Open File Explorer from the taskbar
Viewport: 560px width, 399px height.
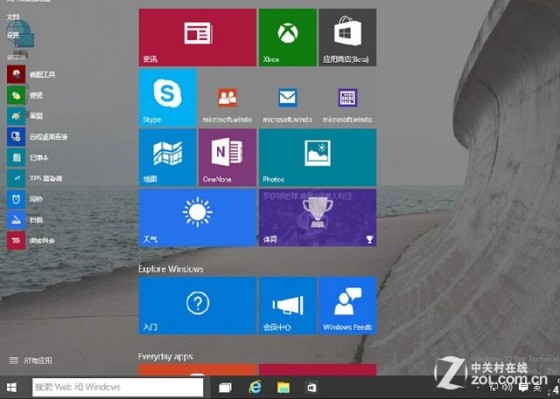(284, 387)
